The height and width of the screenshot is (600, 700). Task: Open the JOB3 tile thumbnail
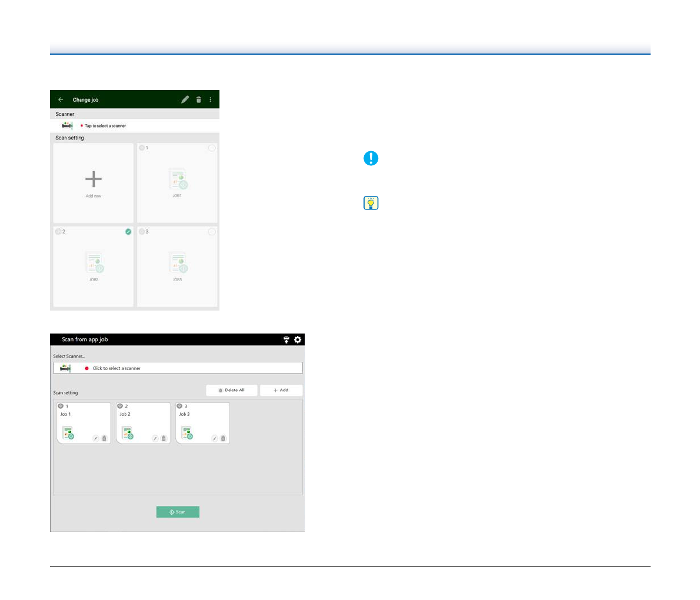click(178, 263)
